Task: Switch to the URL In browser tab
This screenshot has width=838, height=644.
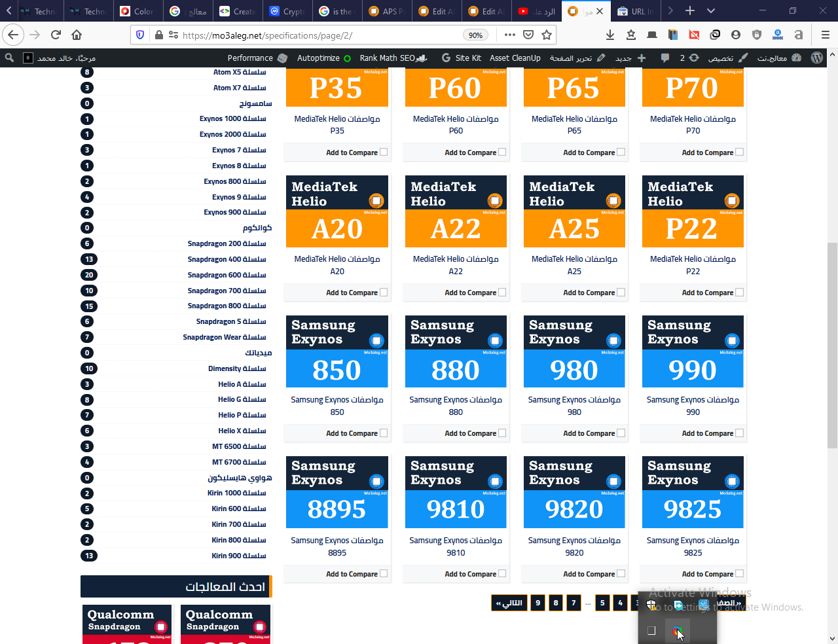Action: pyautogui.click(x=637, y=11)
